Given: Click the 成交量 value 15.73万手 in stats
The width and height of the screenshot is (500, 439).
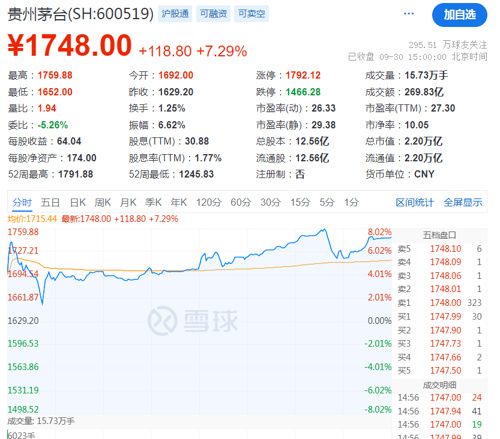Looking at the screenshot, I should click(x=426, y=75).
